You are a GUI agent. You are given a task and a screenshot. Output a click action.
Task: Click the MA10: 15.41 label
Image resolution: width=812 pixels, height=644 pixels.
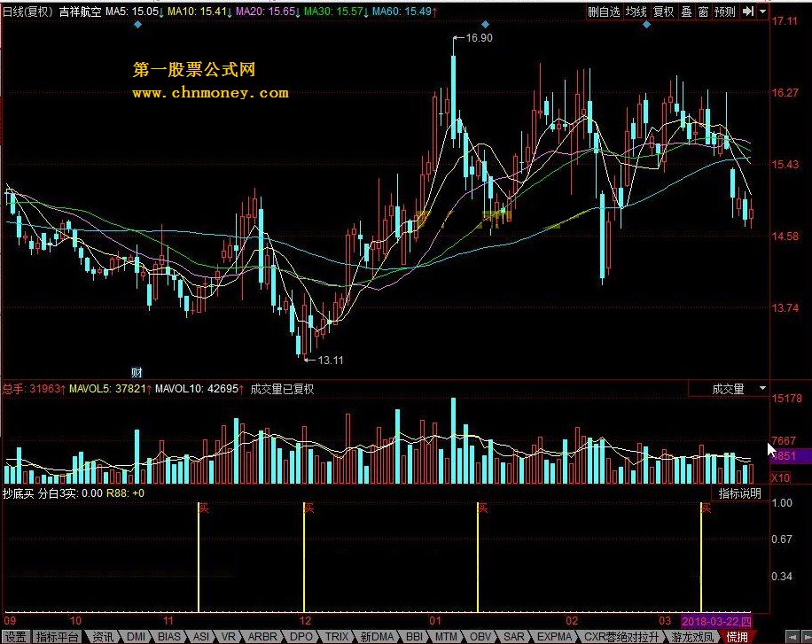click(198, 11)
